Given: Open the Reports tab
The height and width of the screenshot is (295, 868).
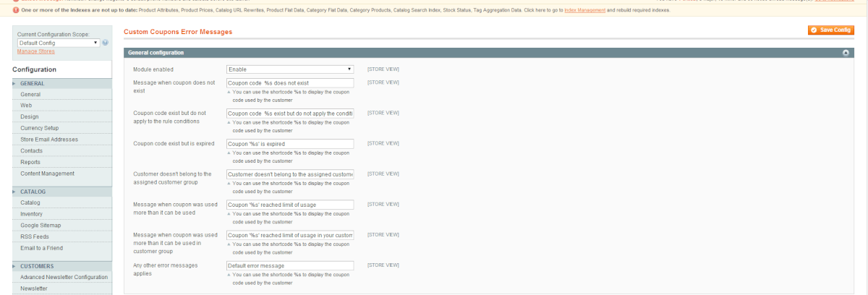Looking at the screenshot, I should click(61, 162).
